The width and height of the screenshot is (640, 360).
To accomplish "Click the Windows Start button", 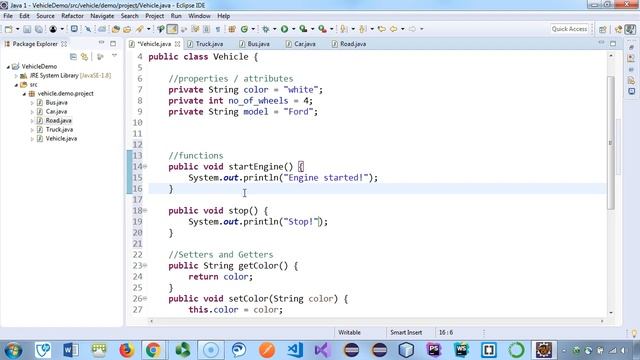I will pyautogui.click(x=13, y=350).
